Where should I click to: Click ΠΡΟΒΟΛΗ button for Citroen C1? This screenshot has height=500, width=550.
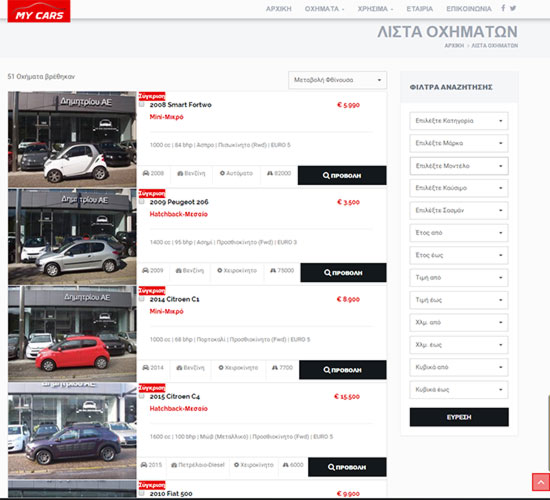pos(343,370)
